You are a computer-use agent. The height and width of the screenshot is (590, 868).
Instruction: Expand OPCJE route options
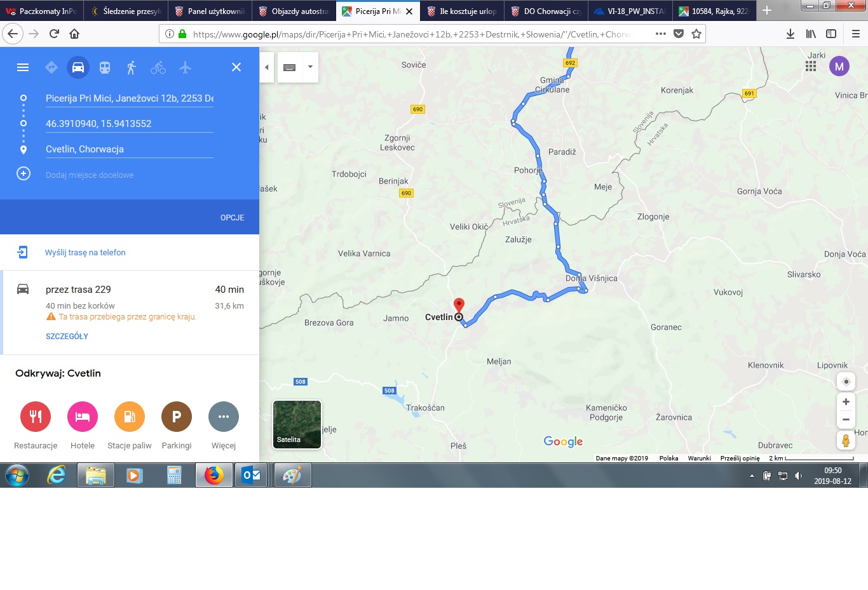(x=232, y=218)
